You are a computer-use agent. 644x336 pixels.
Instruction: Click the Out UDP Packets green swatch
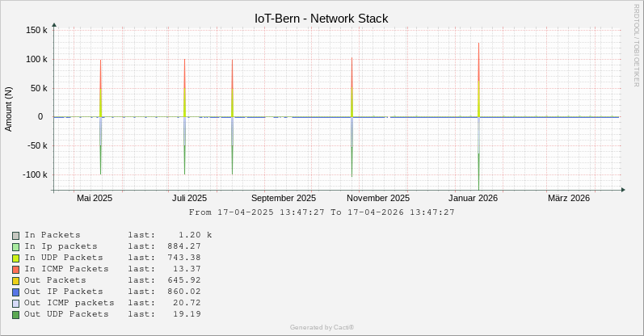(x=15, y=314)
